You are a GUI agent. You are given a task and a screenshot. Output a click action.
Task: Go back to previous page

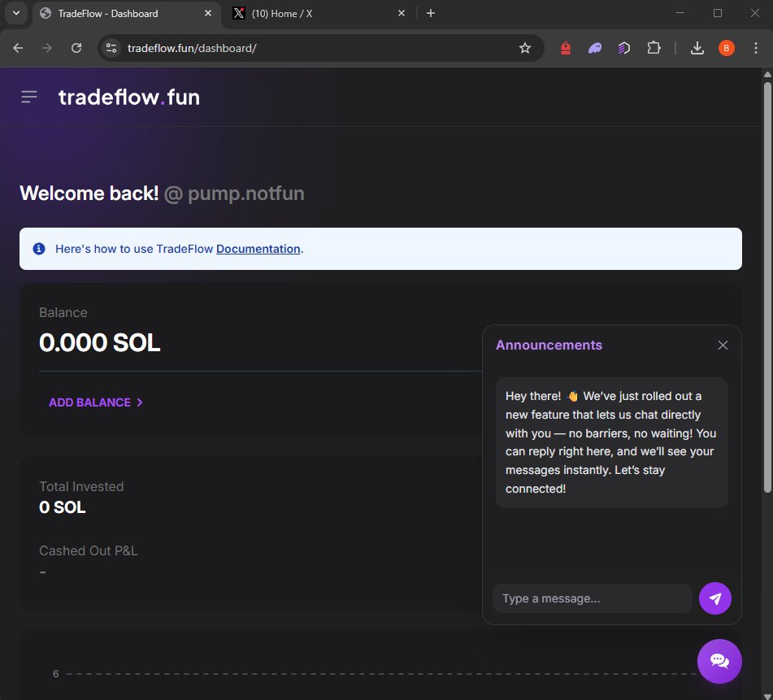tap(18, 48)
